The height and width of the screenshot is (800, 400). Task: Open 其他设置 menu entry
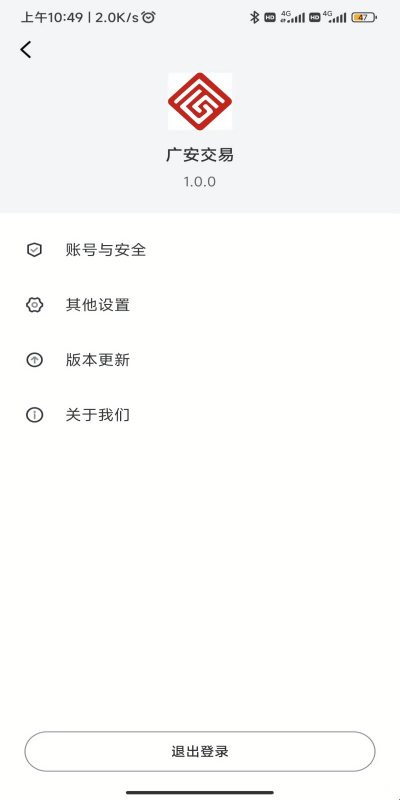point(200,305)
